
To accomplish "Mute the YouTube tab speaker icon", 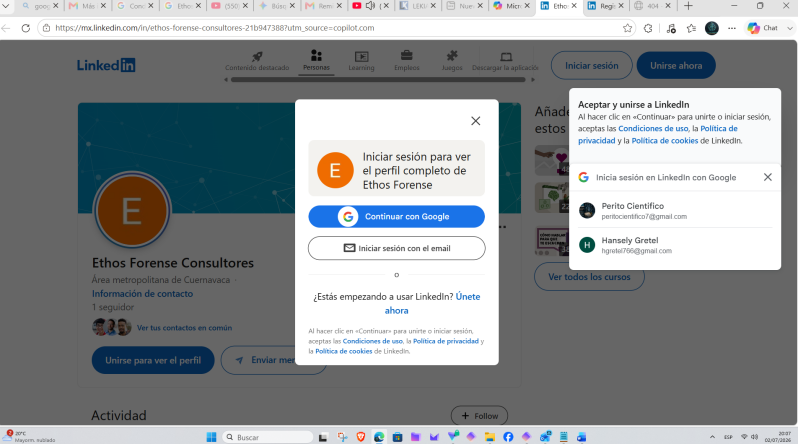I will pyautogui.click(x=370, y=6).
